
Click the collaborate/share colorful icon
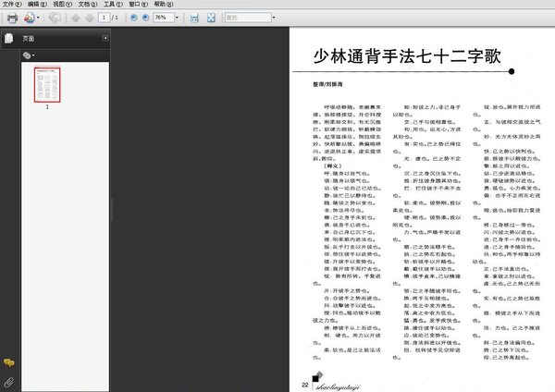click(29, 18)
